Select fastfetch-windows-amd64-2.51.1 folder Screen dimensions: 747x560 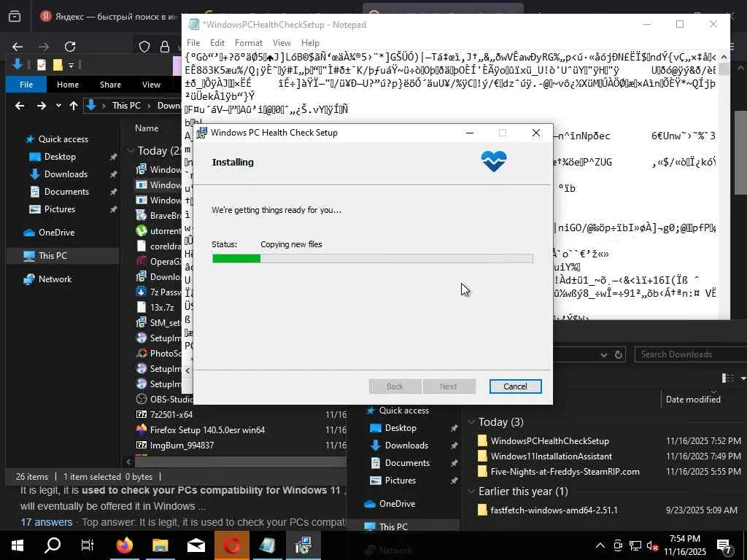[x=554, y=510]
